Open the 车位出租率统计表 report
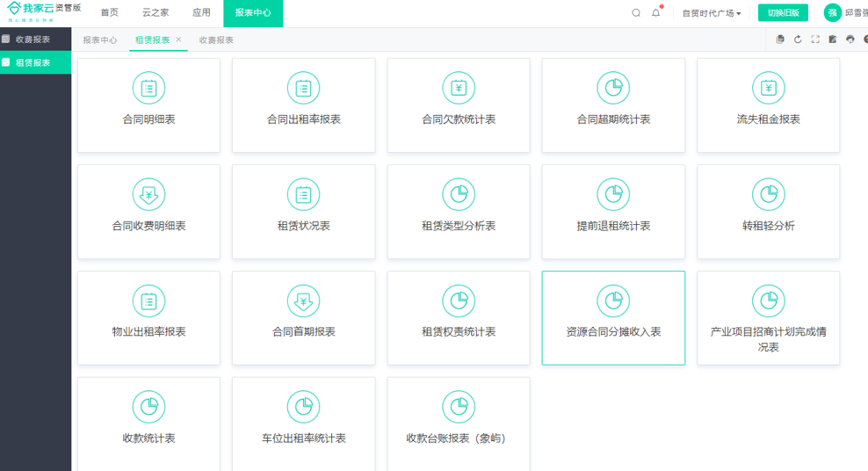Screen dimensions: 868x471 click(x=303, y=424)
